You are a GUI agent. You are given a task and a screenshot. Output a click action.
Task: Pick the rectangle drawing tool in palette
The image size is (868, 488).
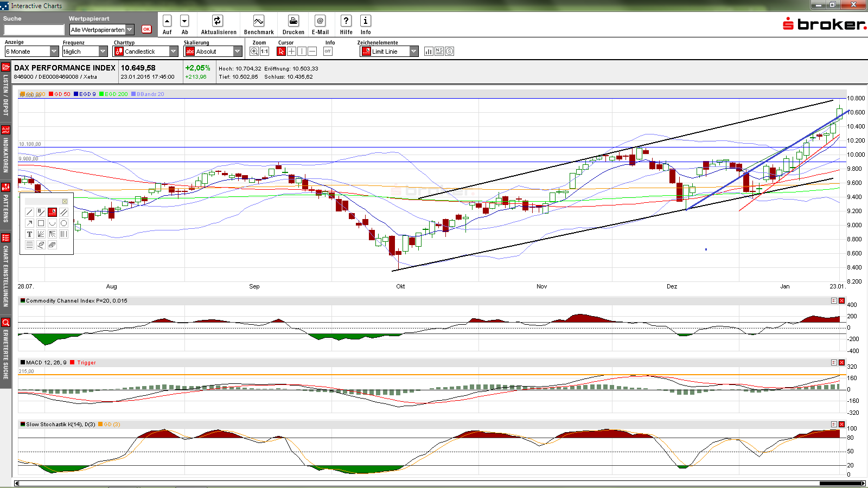41,223
